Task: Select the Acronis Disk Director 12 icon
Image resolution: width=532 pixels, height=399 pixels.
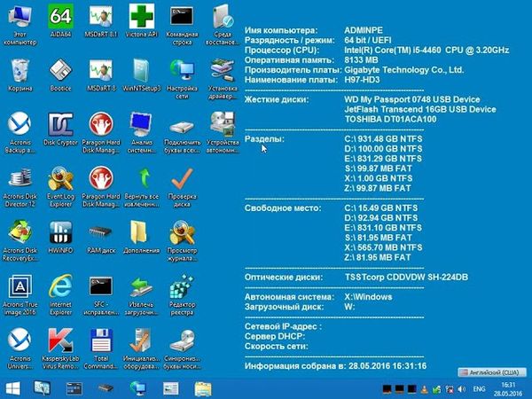Action: [x=20, y=186]
